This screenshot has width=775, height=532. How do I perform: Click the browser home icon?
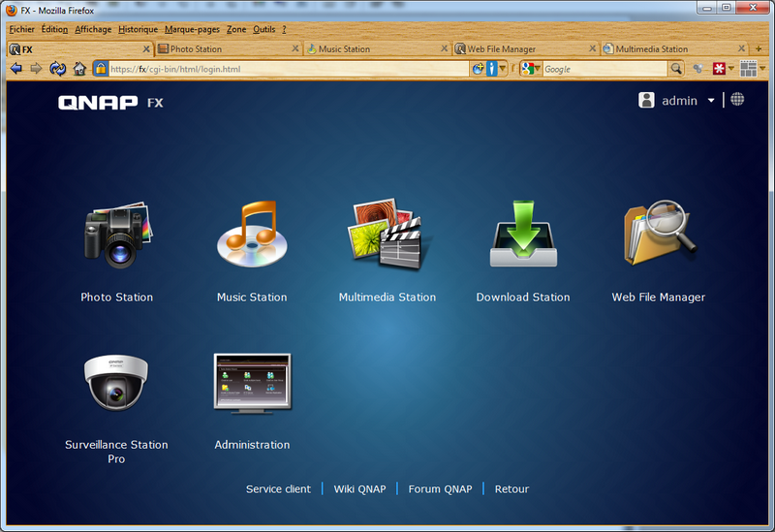[79, 68]
